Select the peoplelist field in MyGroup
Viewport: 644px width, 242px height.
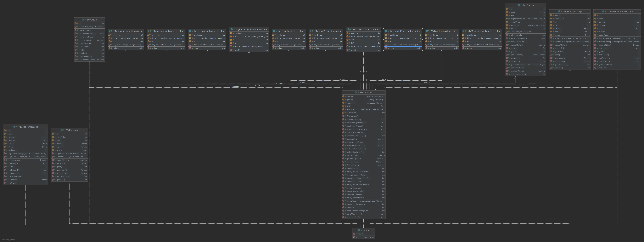pos(84,27)
